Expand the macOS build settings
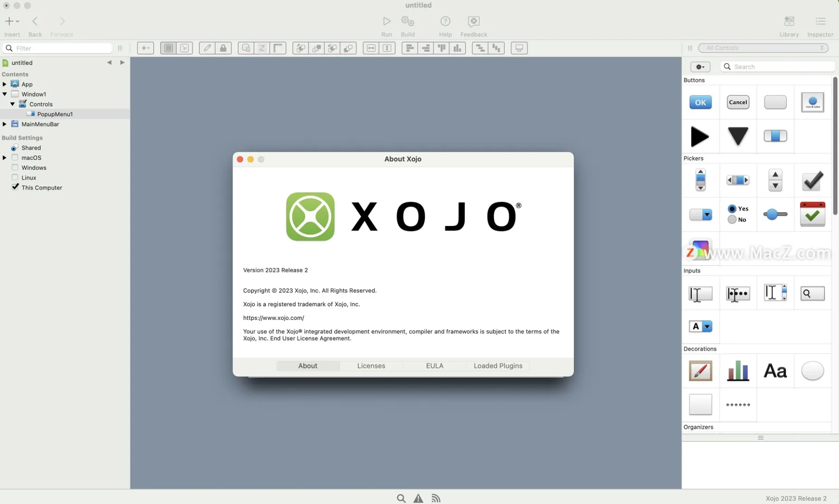 pyautogui.click(x=5, y=157)
